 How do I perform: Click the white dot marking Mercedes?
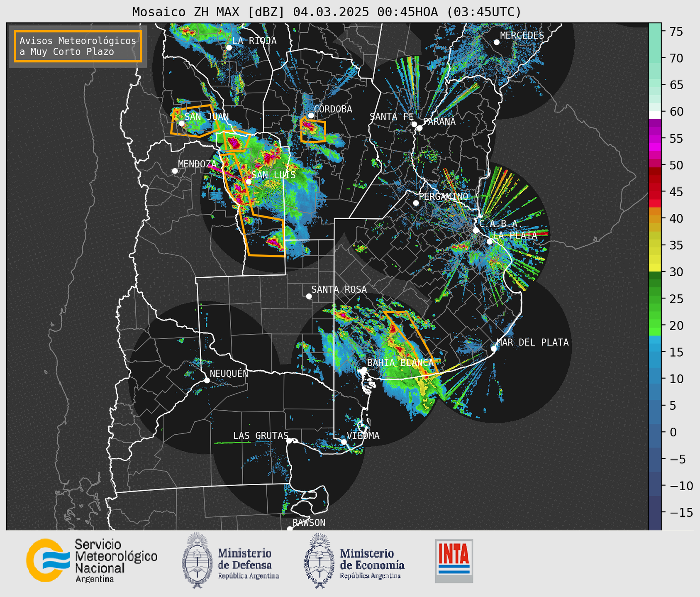pyautogui.click(x=497, y=42)
